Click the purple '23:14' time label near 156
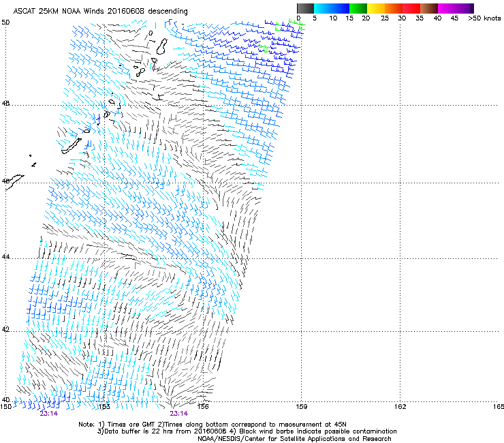The image size is (504, 443). click(x=179, y=414)
